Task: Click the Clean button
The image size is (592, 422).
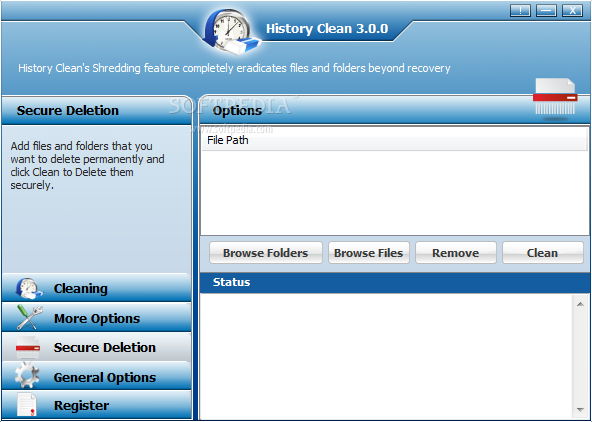Action: tap(543, 253)
